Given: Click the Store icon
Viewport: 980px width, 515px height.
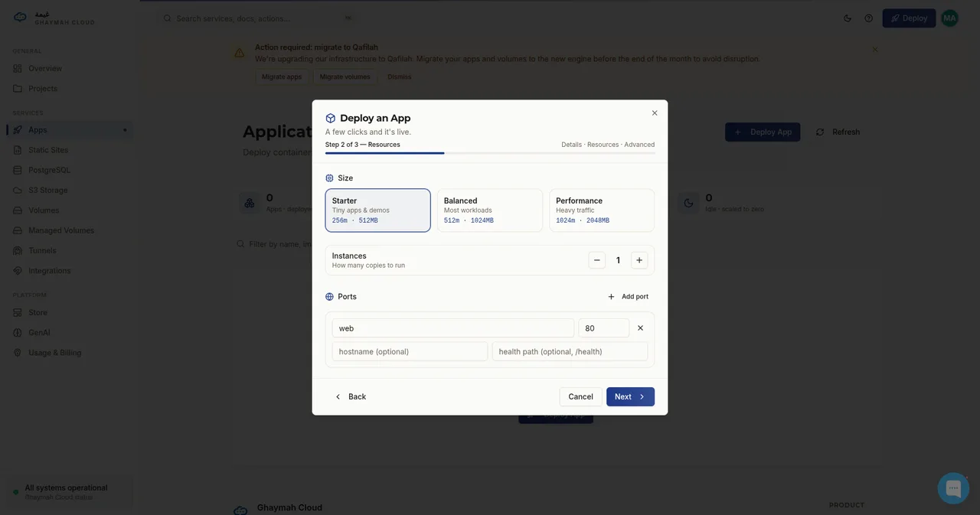Looking at the screenshot, I should [18, 313].
